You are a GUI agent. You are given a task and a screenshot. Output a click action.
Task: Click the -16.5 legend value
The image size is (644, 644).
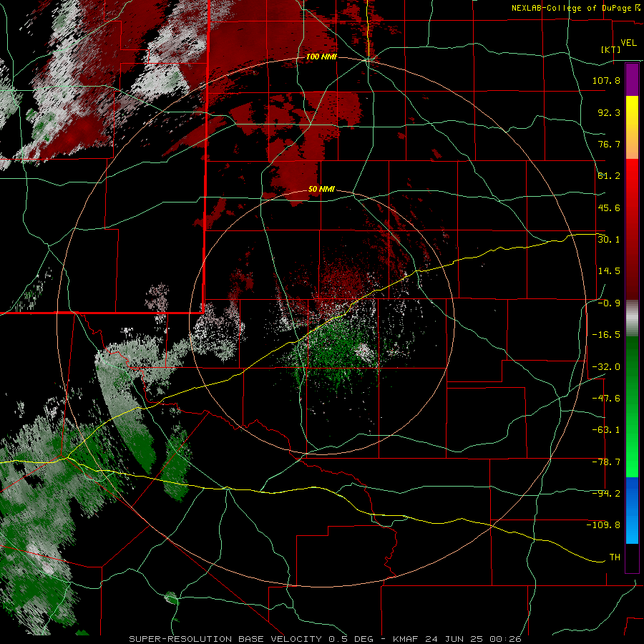pyautogui.click(x=606, y=334)
